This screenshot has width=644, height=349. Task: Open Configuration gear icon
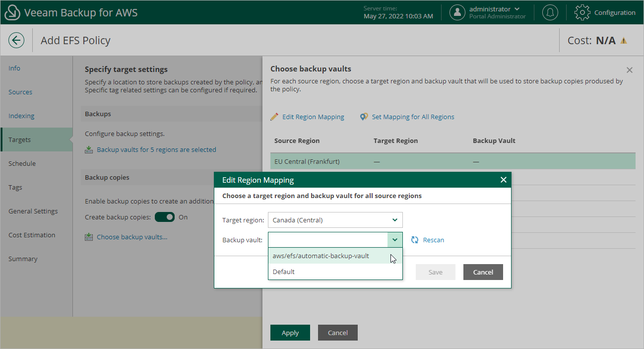[x=582, y=12]
